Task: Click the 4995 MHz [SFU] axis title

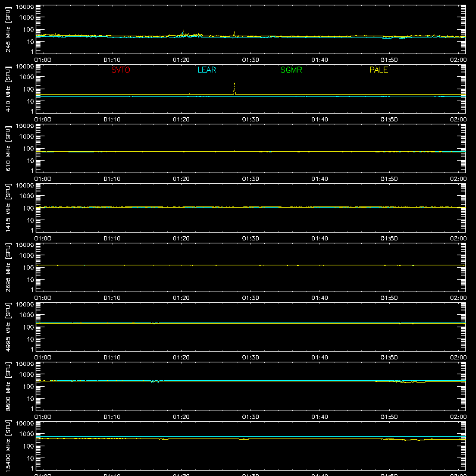Action: 8,327
